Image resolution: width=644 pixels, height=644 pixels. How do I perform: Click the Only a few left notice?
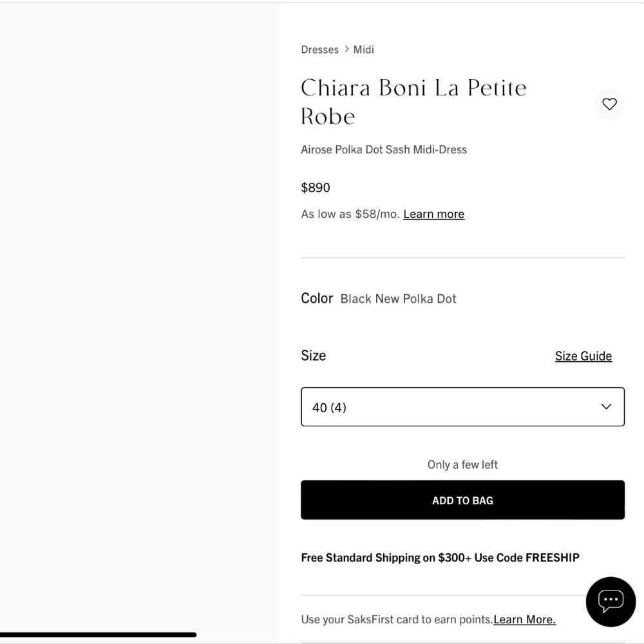click(462, 464)
